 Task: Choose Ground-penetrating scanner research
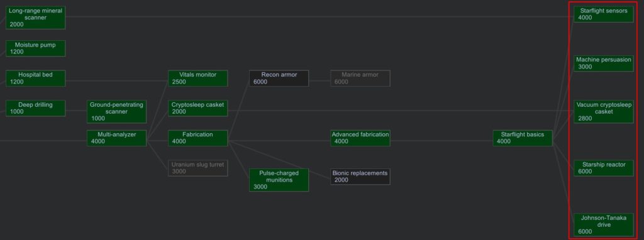(116, 111)
